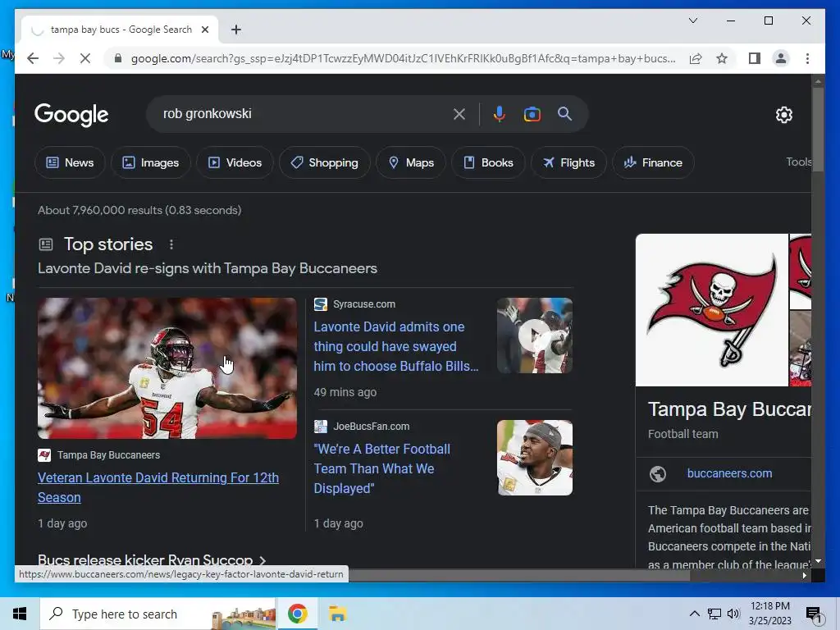840x630 pixels.
Task: Open volume control in system tray
Action: 733,614
